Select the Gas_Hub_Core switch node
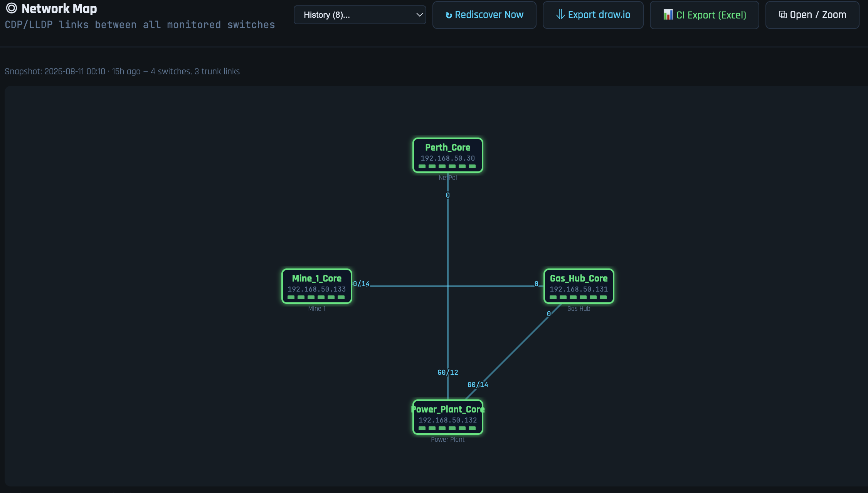Image resolution: width=868 pixels, height=493 pixels. [x=579, y=286]
